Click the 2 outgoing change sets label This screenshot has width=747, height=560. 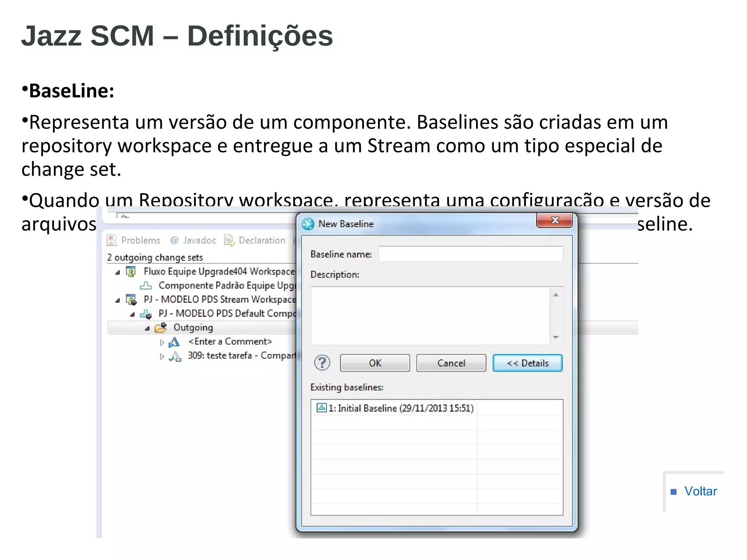pos(155,257)
